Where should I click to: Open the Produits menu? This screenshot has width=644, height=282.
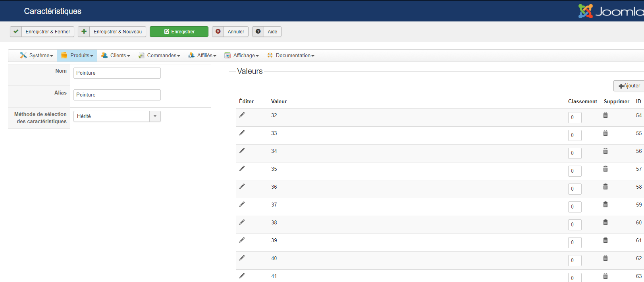[77, 56]
